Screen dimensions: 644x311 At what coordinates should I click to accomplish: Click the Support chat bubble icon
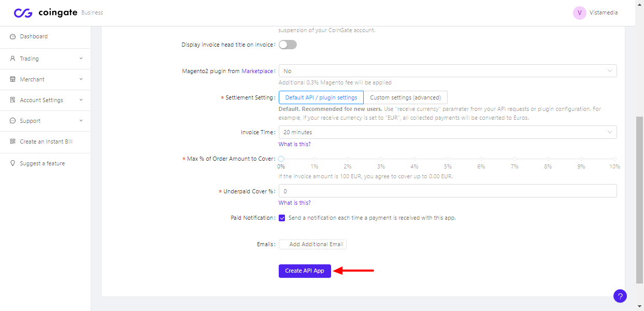click(x=13, y=121)
